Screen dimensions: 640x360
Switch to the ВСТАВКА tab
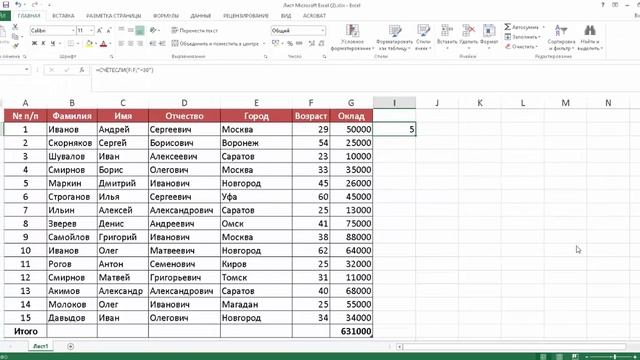[63, 16]
